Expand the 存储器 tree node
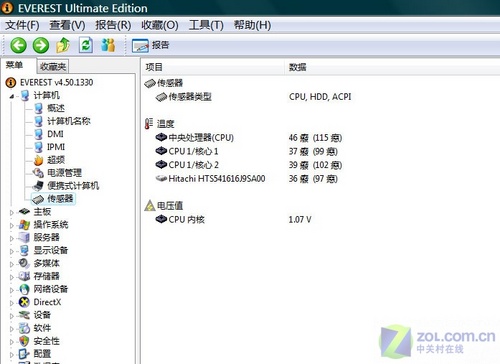Screen dimensions: 500x364 click(12, 277)
